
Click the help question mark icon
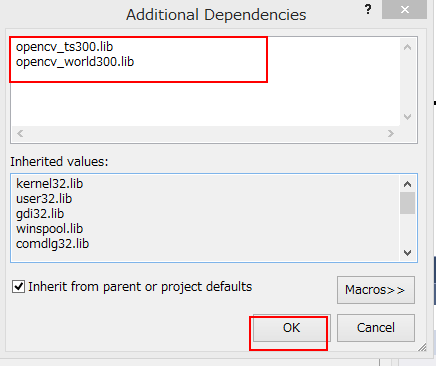pyautogui.click(x=368, y=9)
